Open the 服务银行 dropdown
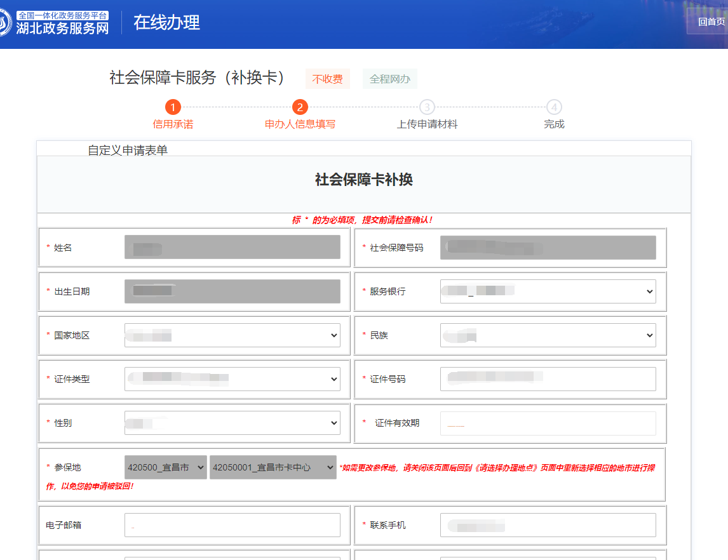728x560 pixels. pyautogui.click(x=548, y=291)
